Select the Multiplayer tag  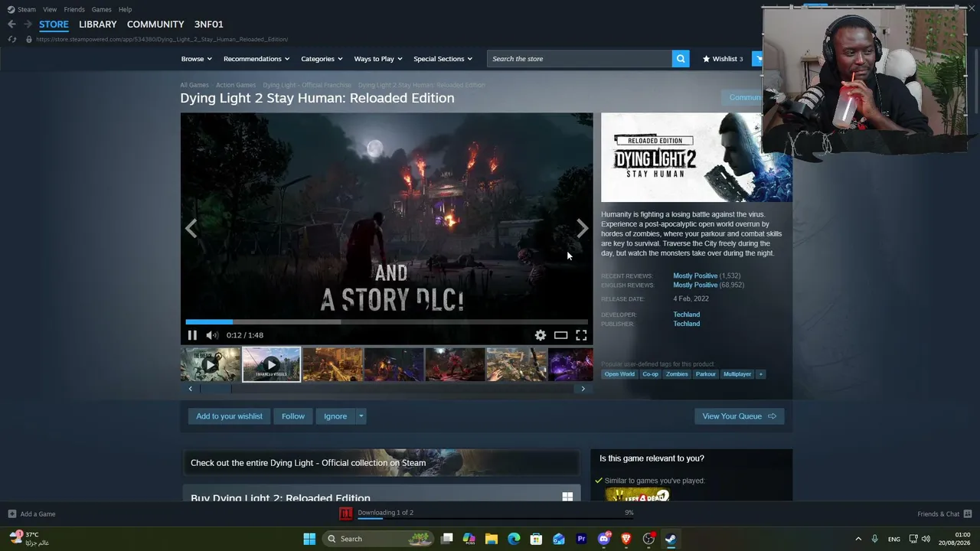[x=737, y=374]
